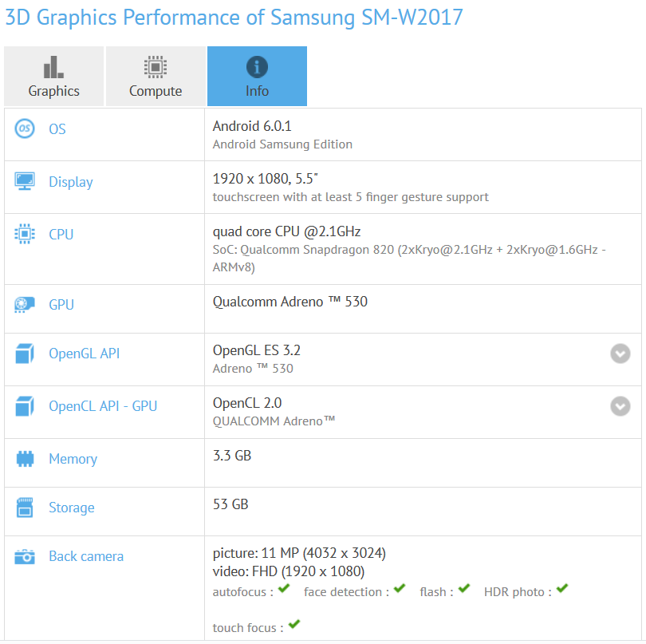646x644 pixels.
Task: Click the Back camera label
Action: click(x=86, y=556)
